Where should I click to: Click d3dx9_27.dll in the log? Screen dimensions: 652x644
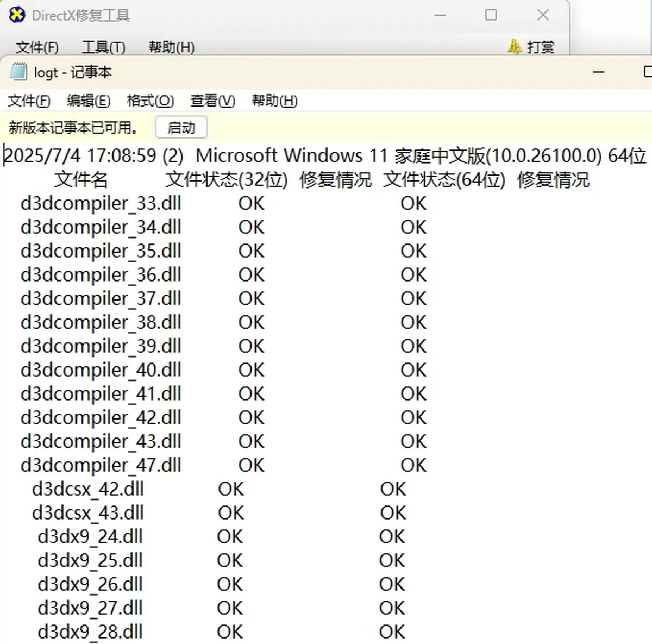90,608
